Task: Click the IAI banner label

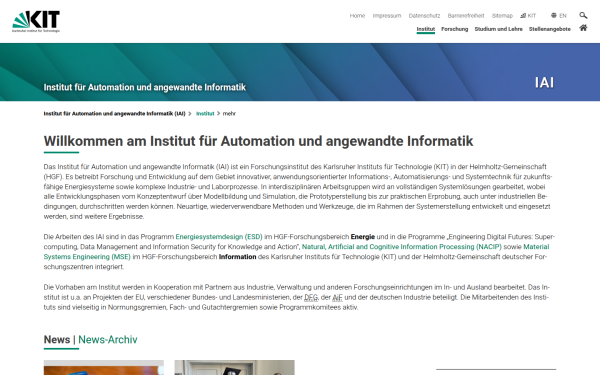Action: 544,83
